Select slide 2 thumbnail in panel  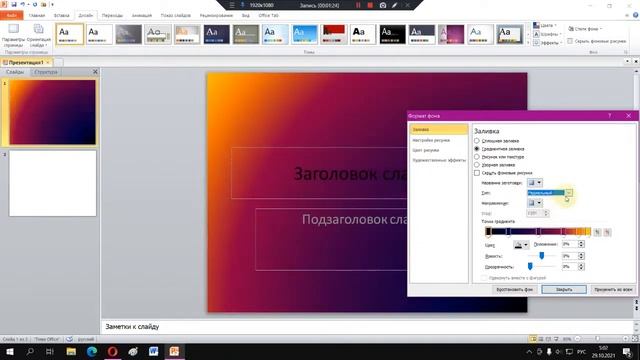pyautogui.click(x=53, y=183)
